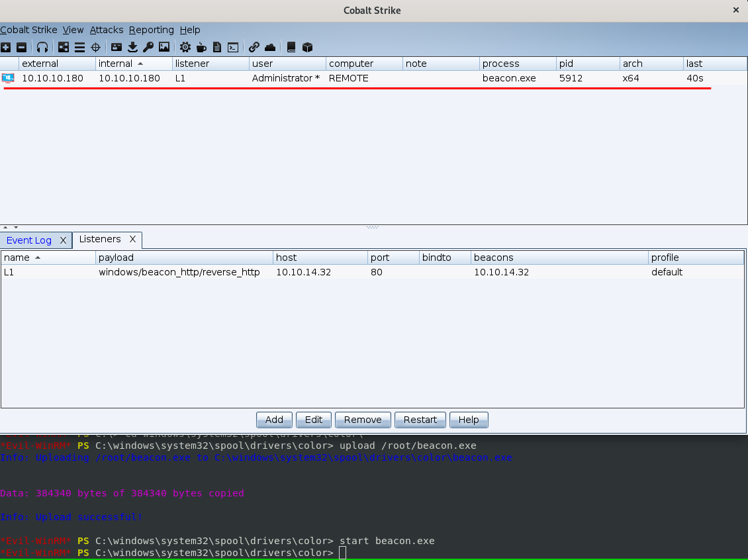Click the chain link host file icon
Image resolution: width=748 pixels, height=560 pixels.
254,47
